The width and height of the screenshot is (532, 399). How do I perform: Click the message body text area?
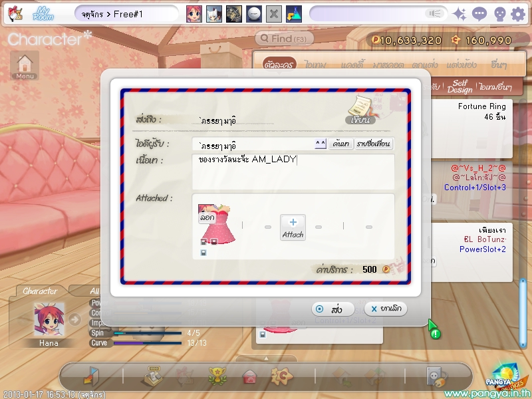click(x=293, y=172)
